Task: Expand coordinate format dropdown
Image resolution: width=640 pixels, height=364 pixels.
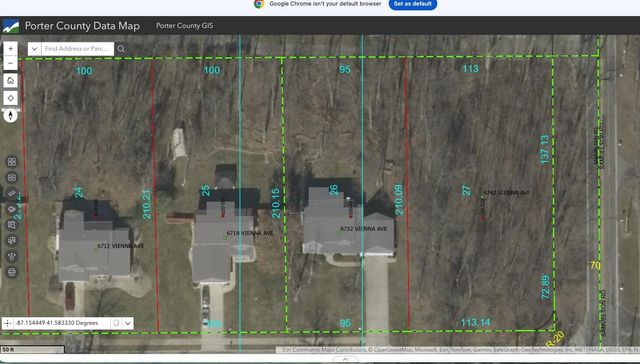Action: (128, 323)
